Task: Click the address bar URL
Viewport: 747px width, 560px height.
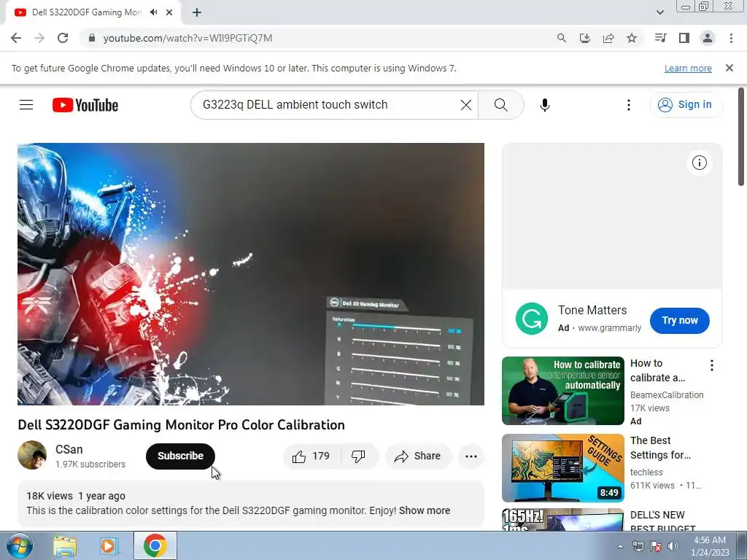Action: [187, 38]
